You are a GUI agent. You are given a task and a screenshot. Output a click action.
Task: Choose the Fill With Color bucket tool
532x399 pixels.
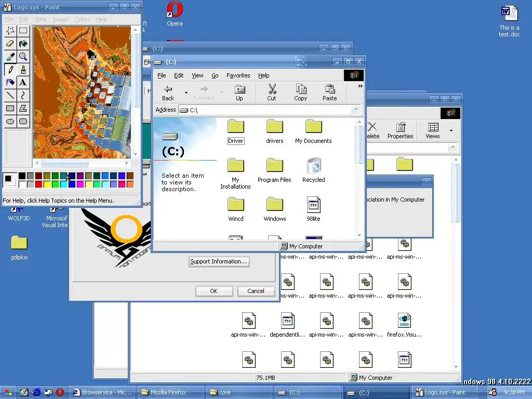[23, 44]
